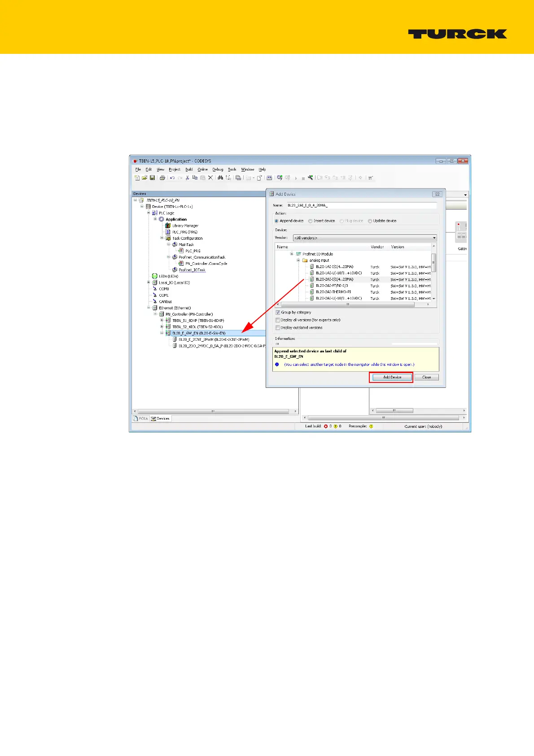The width and height of the screenshot is (534, 756).
Task: Save the project with the floppy disk icon
Action: pos(152,178)
